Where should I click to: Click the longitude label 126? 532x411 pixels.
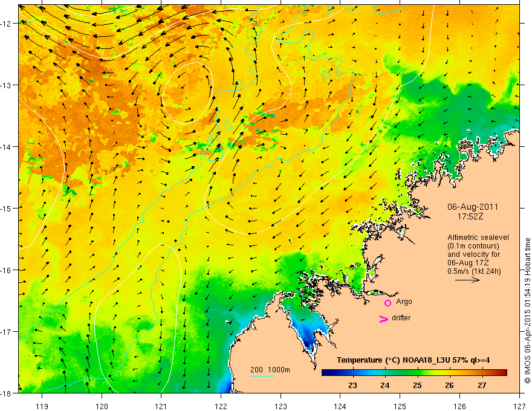pos(459,406)
